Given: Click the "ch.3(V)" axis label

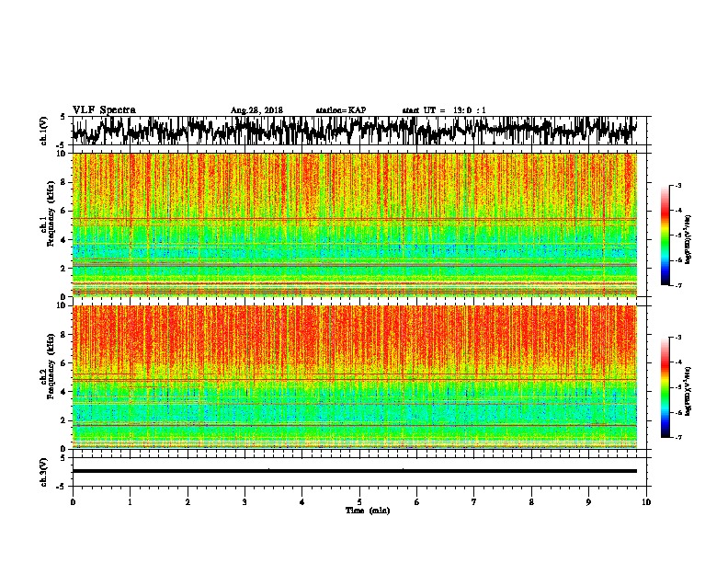Looking at the screenshot, I should [44, 473].
